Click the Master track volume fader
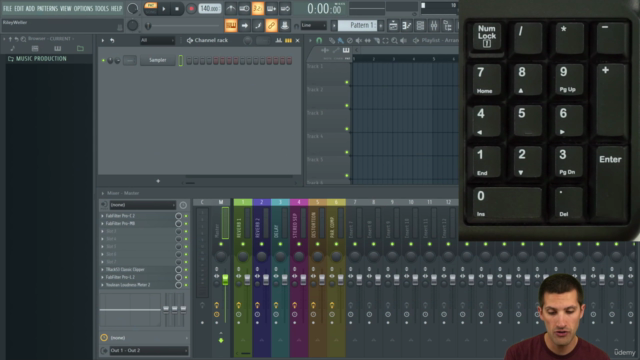The image size is (640, 360). (x=225, y=279)
